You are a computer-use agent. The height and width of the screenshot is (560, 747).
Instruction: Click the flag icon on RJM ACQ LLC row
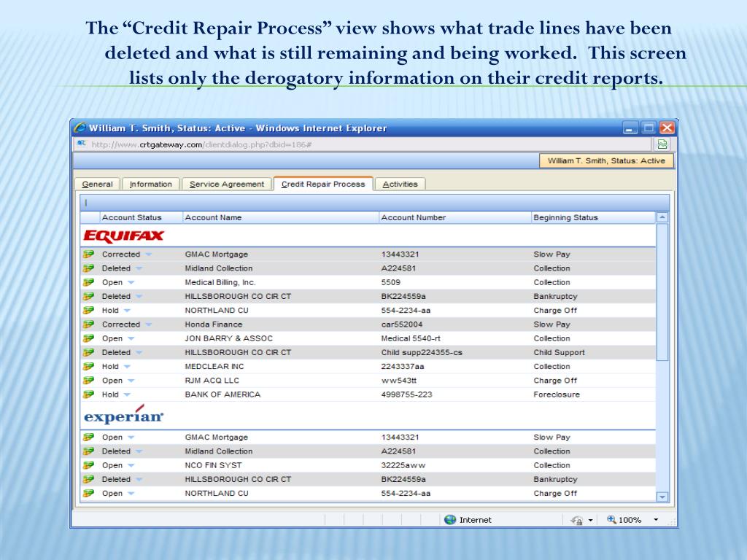tap(88, 381)
